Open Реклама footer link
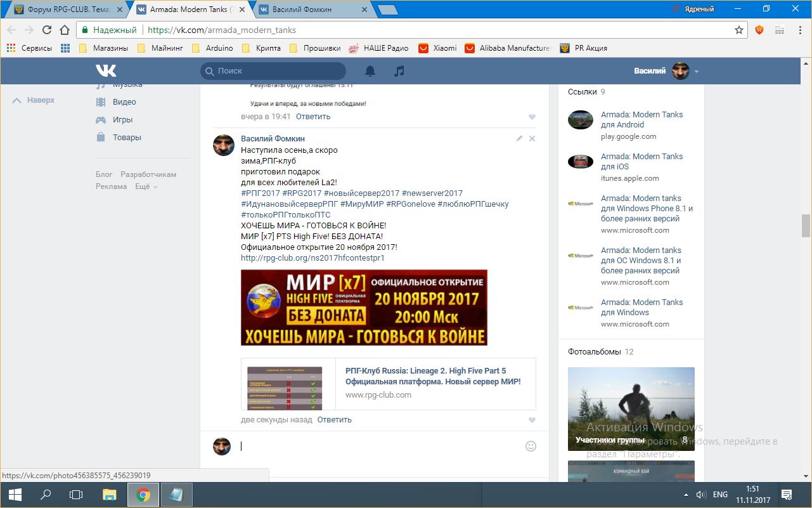 (x=111, y=186)
